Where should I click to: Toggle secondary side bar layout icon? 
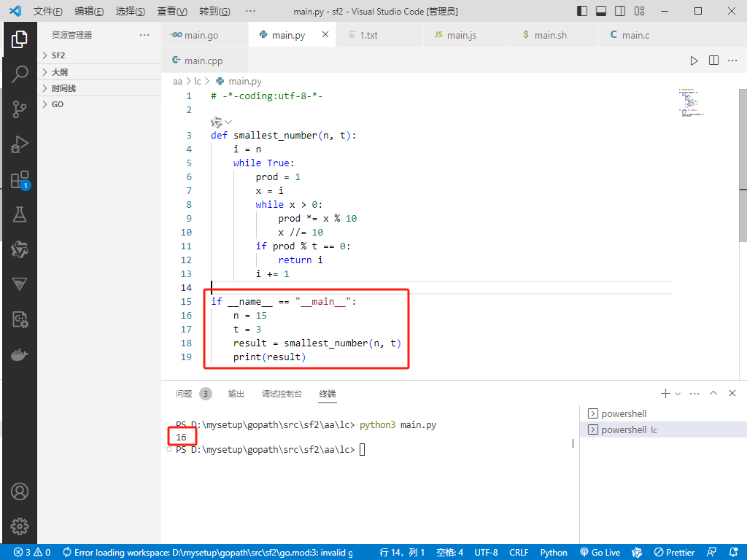(620, 11)
